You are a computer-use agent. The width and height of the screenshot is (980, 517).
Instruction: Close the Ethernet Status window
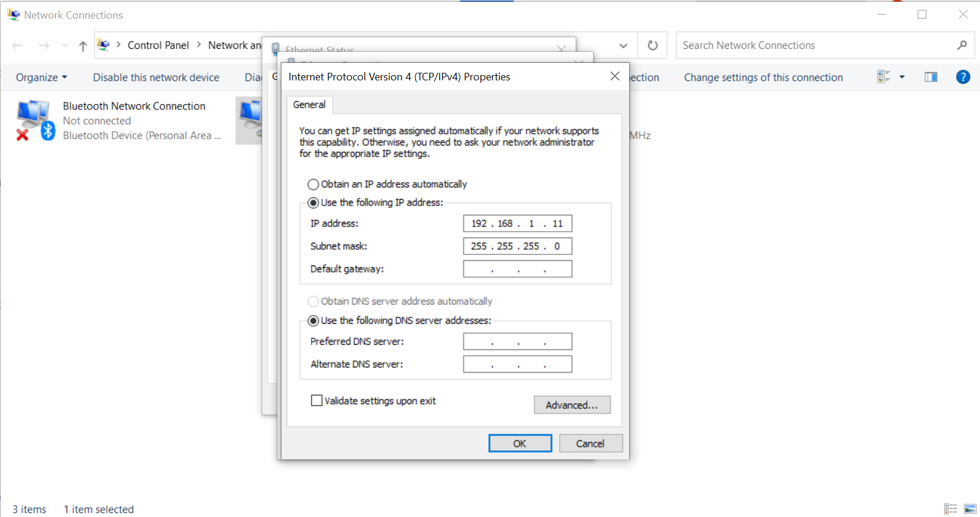click(561, 49)
